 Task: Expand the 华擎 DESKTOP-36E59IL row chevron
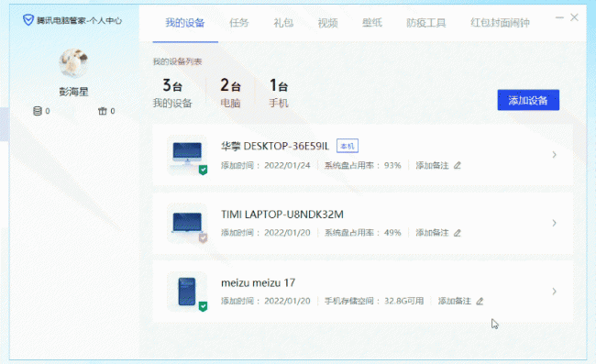[554, 155]
